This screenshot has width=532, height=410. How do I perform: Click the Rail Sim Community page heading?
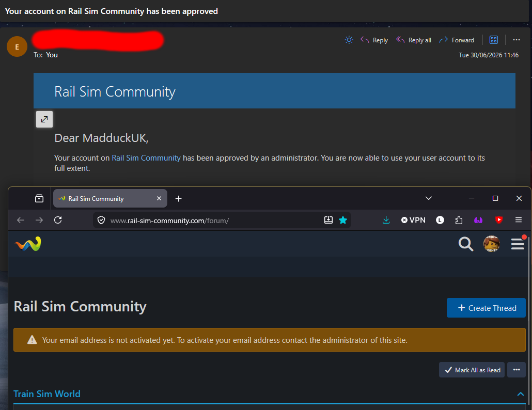[80, 307]
